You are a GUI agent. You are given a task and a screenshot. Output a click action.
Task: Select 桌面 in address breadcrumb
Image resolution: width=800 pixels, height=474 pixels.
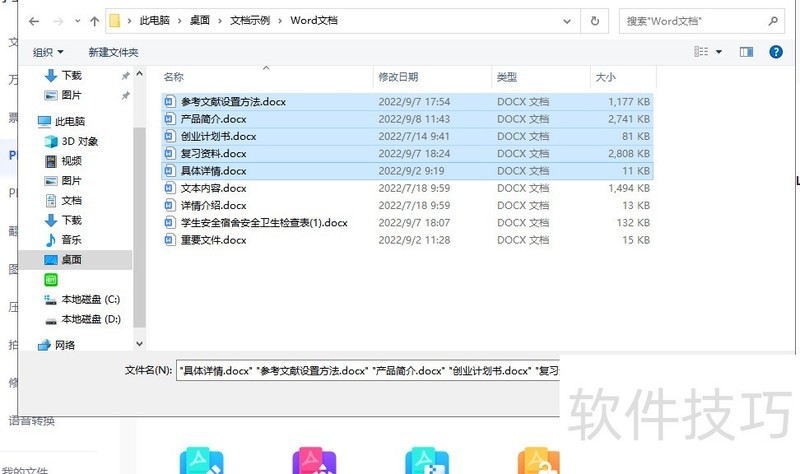click(199, 20)
